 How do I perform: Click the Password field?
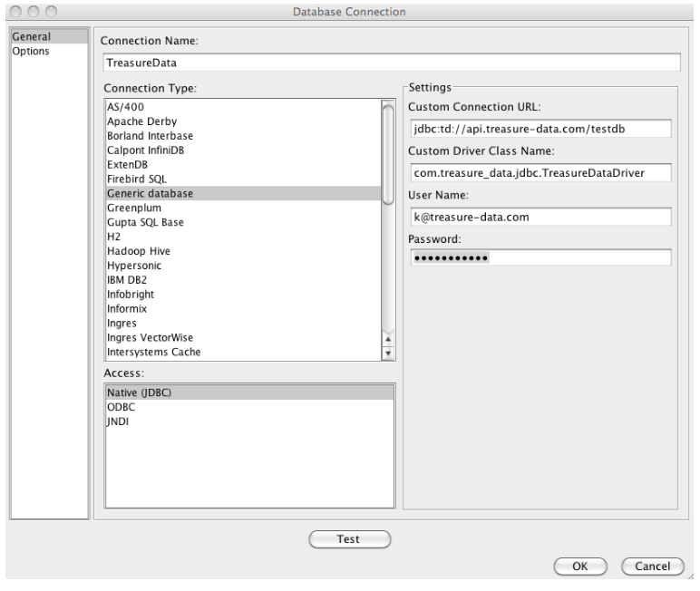click(540, 258)
